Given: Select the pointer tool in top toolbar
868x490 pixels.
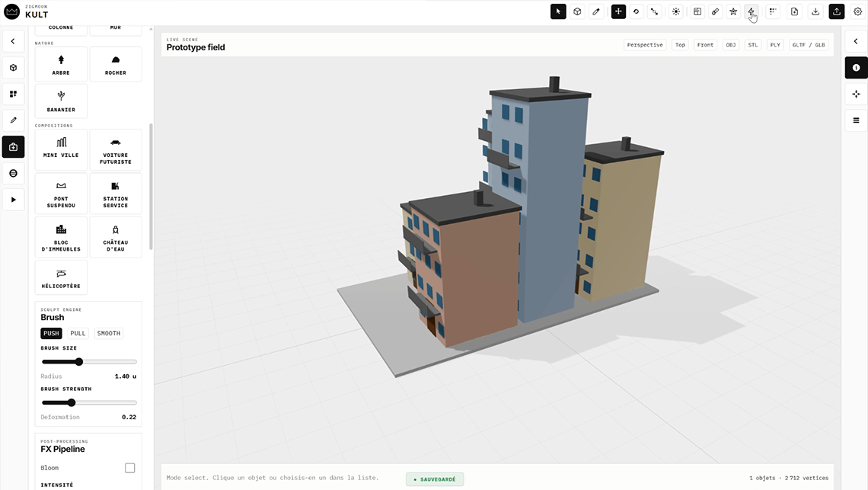Looking at the screenshot, I should click(558, 11).
